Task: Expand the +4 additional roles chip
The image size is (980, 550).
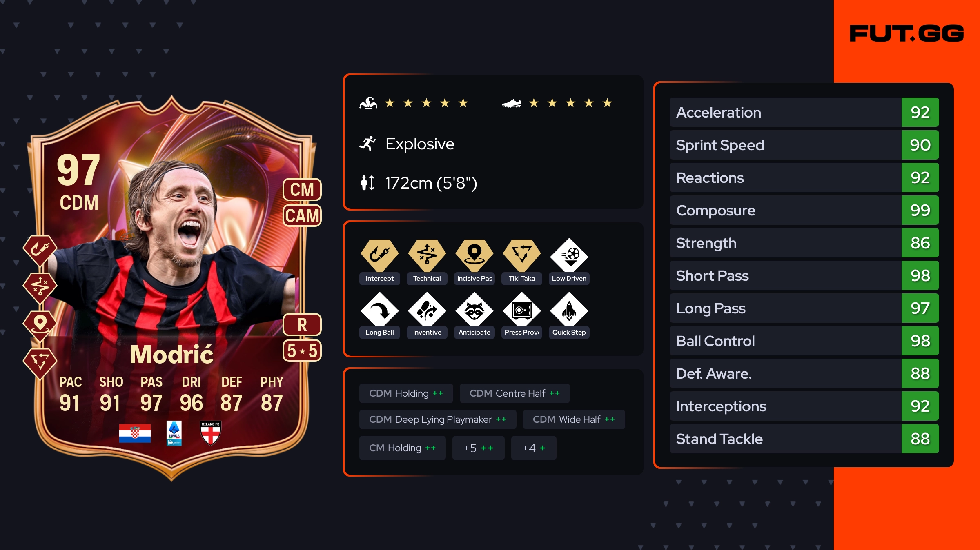Action: click(x=534, y=448)
